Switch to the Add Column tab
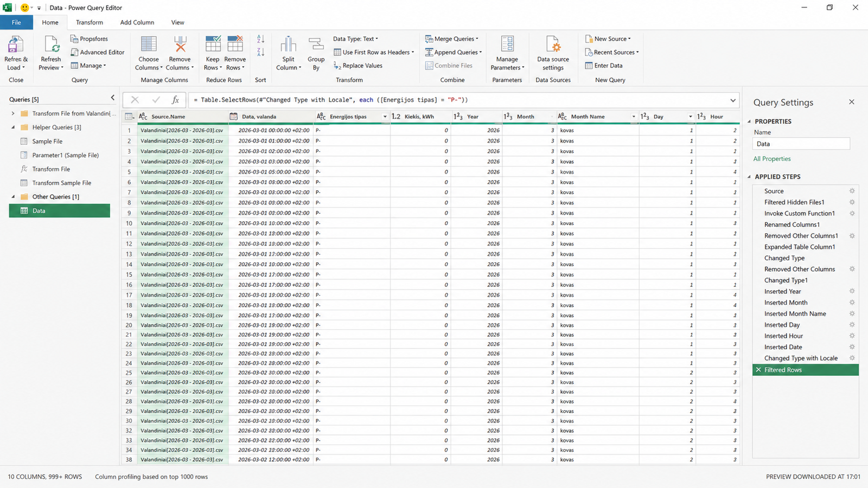Image resolution: width=868 pixels, height=488 pixels. pos(137,22)
